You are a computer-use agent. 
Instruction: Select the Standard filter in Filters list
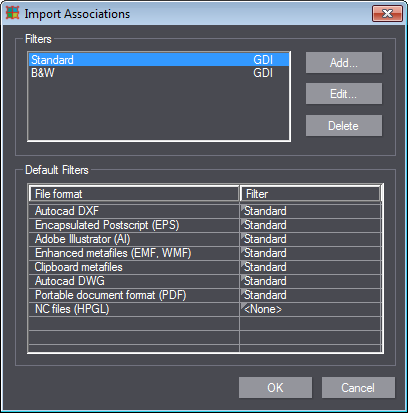(x=159, y=60)
